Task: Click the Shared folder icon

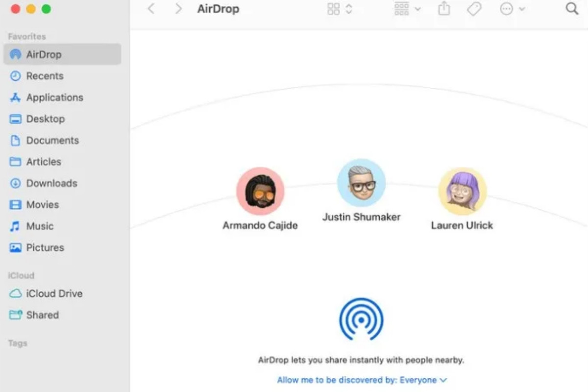Action: (16, 315)
